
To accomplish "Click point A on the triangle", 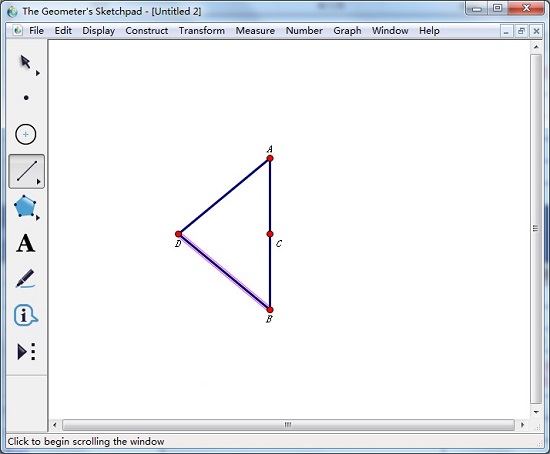I will point(270,158).
